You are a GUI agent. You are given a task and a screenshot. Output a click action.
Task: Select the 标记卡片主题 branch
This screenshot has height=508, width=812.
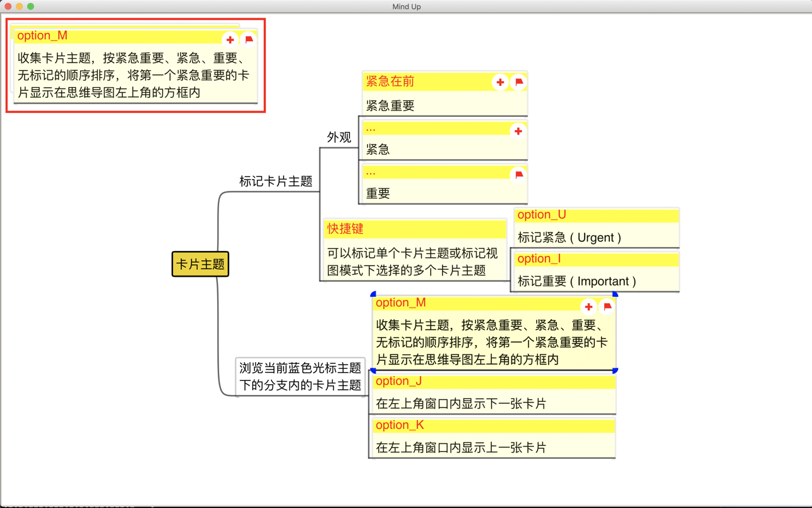click(276, 181)
